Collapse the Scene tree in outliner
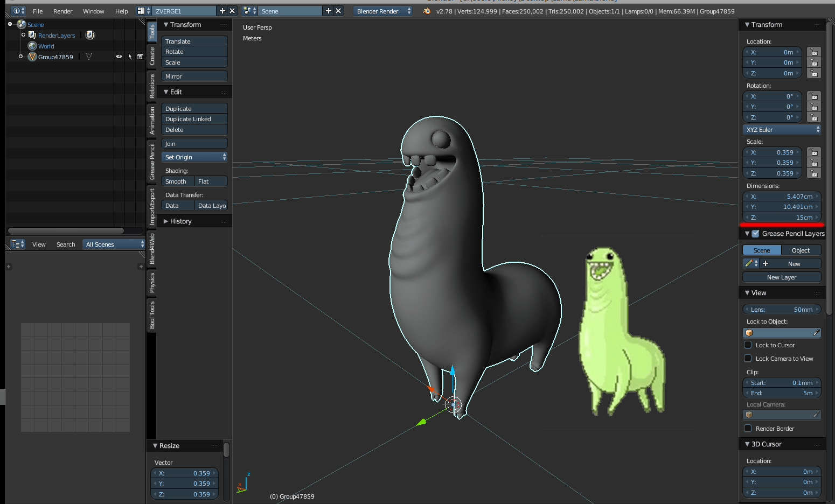 pyautogui.click(x=10, y=24)
